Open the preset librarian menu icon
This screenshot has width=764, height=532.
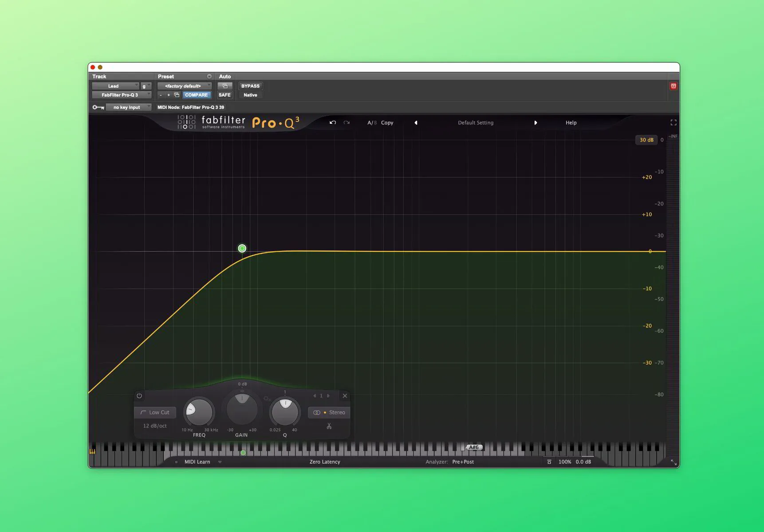209,76
